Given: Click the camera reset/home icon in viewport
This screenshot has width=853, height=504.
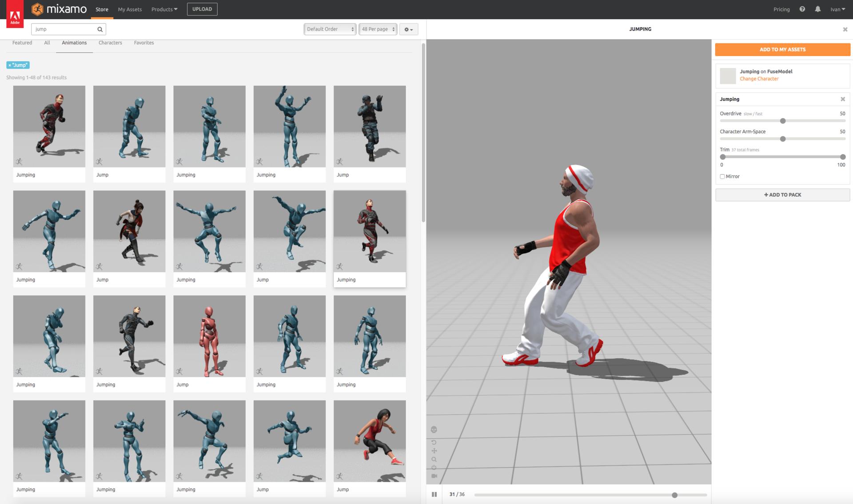Looking at the screenshot, I should [434, 441].
